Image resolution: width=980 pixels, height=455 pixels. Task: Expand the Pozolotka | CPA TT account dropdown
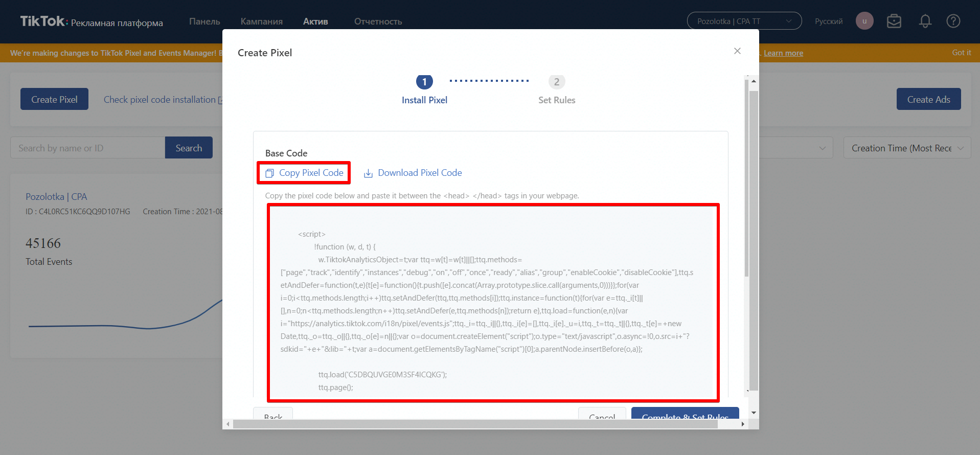744,21
